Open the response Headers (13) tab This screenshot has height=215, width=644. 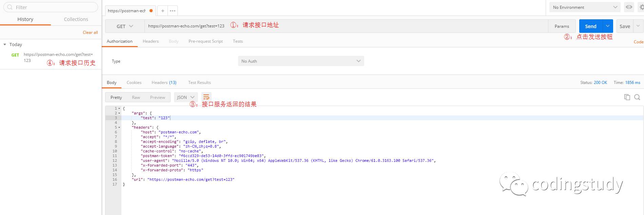click(x=164, y=83)
